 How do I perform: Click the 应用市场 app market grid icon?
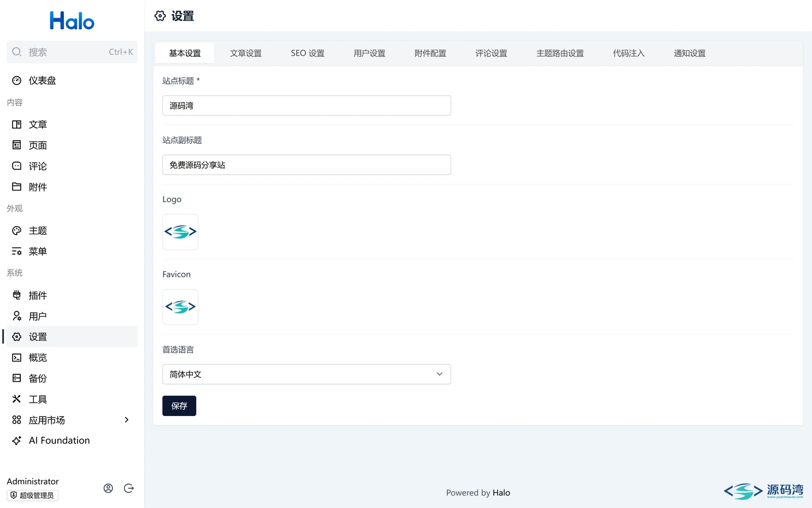pyautogui.click(x=17, y=420)
